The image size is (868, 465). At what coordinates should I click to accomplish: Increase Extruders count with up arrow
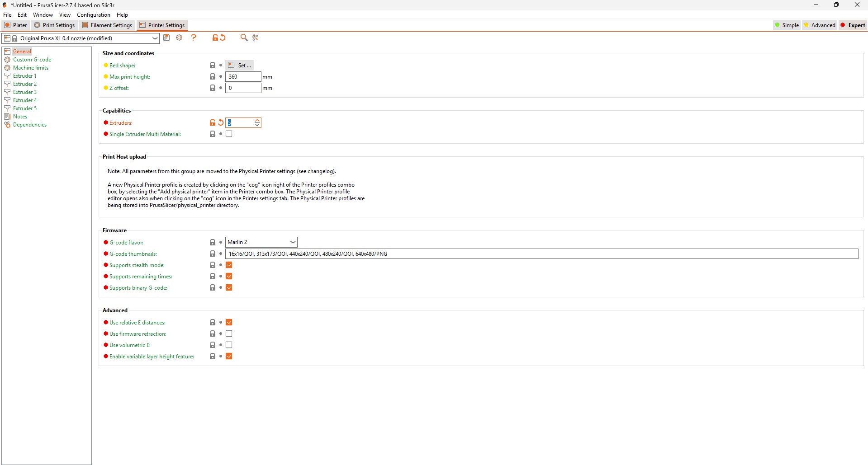(257, 121)
